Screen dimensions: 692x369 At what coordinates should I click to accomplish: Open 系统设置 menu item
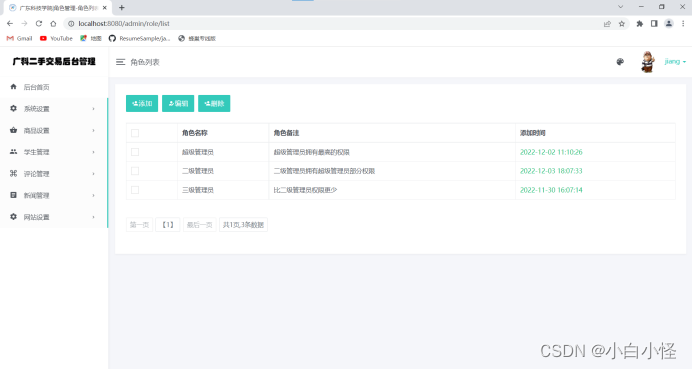coord(54,109)
